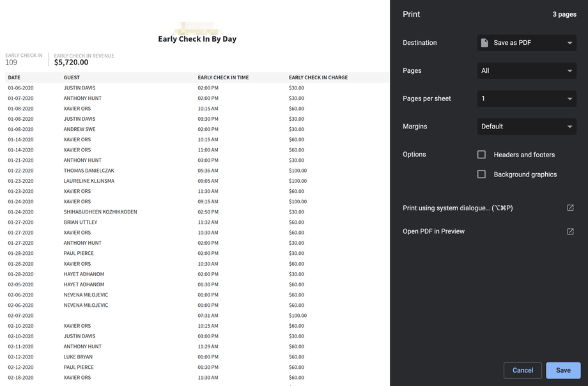Screen dimensions: 588x386
Task: Click the 11:29 AM check in time
Action: click(x=208, y=346)
